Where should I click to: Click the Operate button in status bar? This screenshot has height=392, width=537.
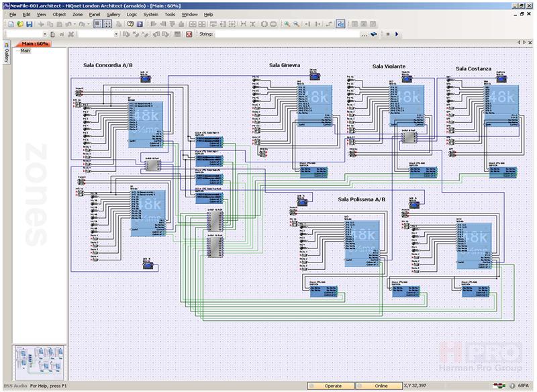point(330,386)
